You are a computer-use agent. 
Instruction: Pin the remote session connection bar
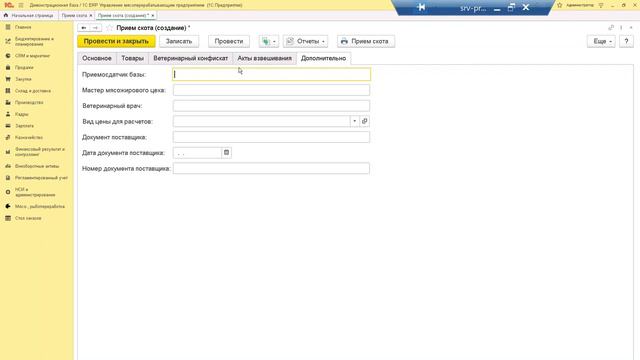point(421,7)
